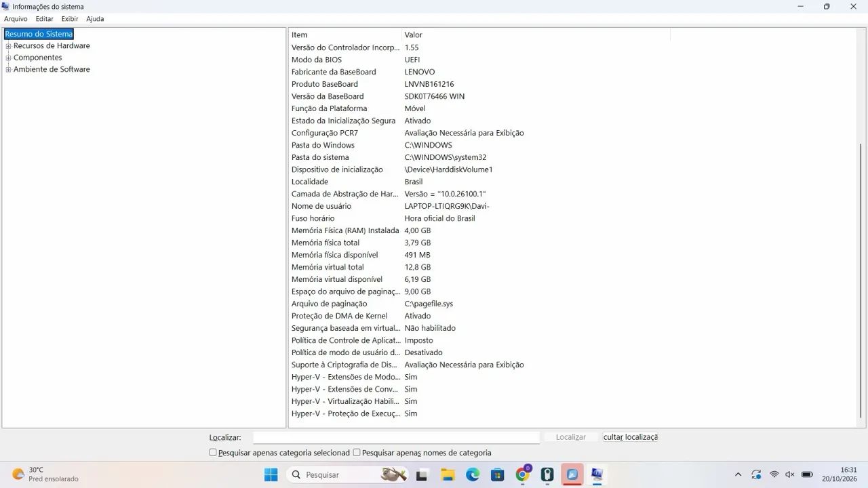Open Google Chrome from the taskbar

point(523,474)
